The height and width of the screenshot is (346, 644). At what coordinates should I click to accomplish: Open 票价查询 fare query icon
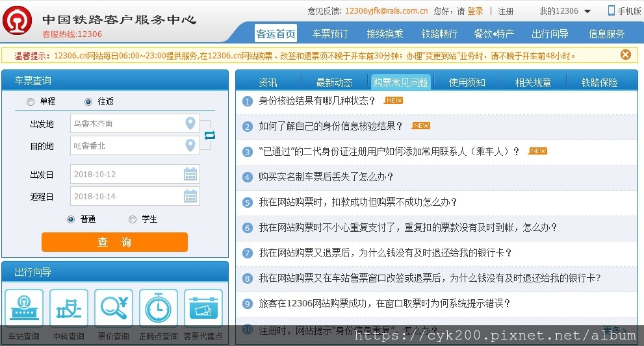pyautogui.click(x=114, y=308)
